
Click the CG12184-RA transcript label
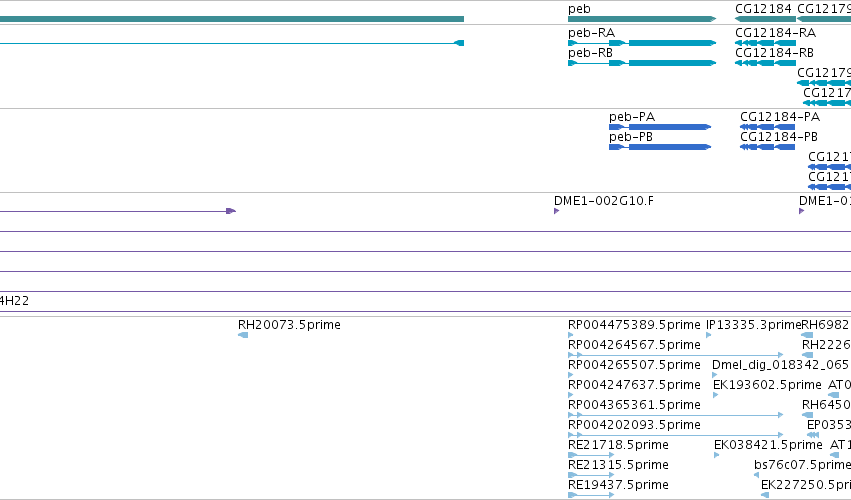tap(775, 33)
